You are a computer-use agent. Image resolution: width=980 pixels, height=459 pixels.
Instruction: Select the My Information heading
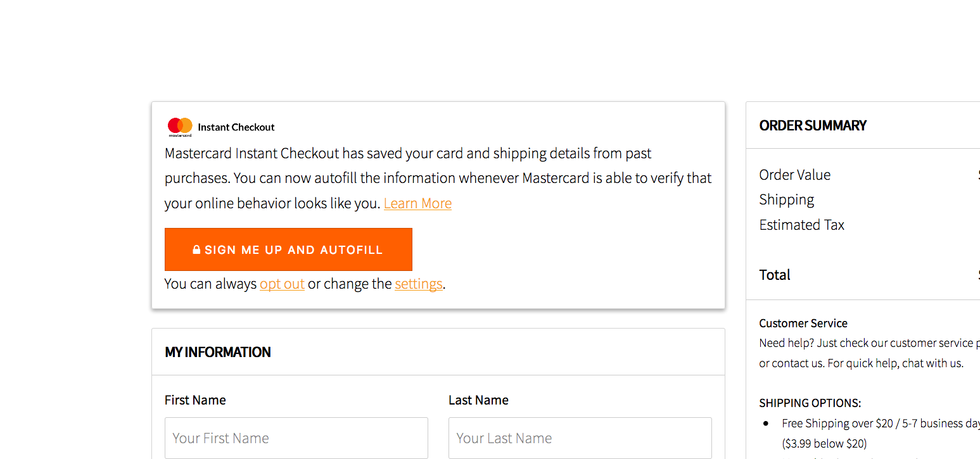[218, 352]
